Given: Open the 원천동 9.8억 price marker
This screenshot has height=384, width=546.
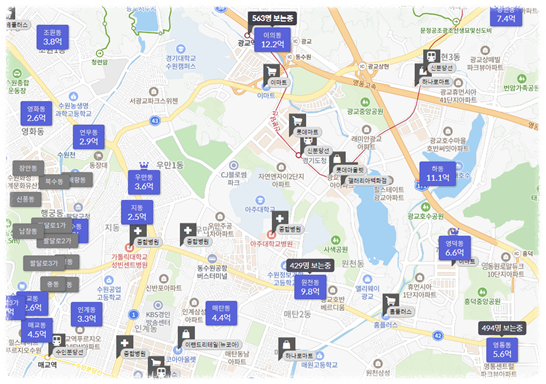Looking at the screenshot, I should click(310, 287).
